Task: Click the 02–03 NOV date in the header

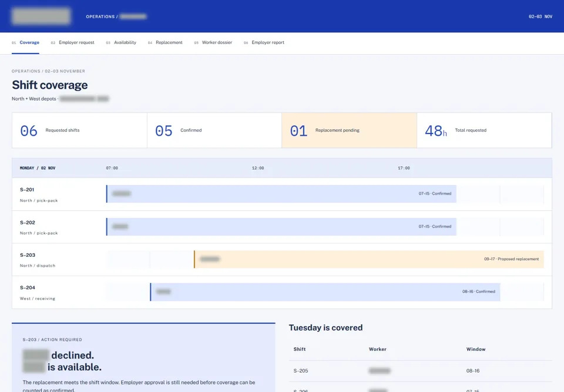Action: [540, 16]
